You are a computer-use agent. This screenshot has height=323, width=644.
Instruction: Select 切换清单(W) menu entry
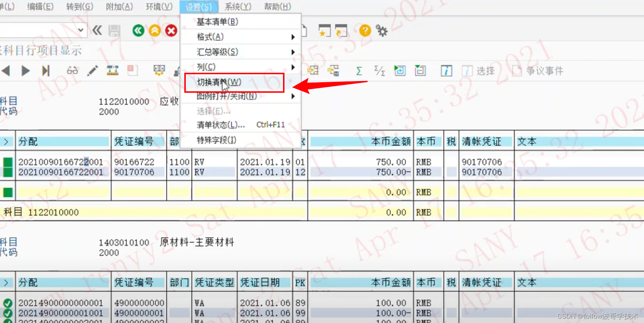(x=241, y=82)
